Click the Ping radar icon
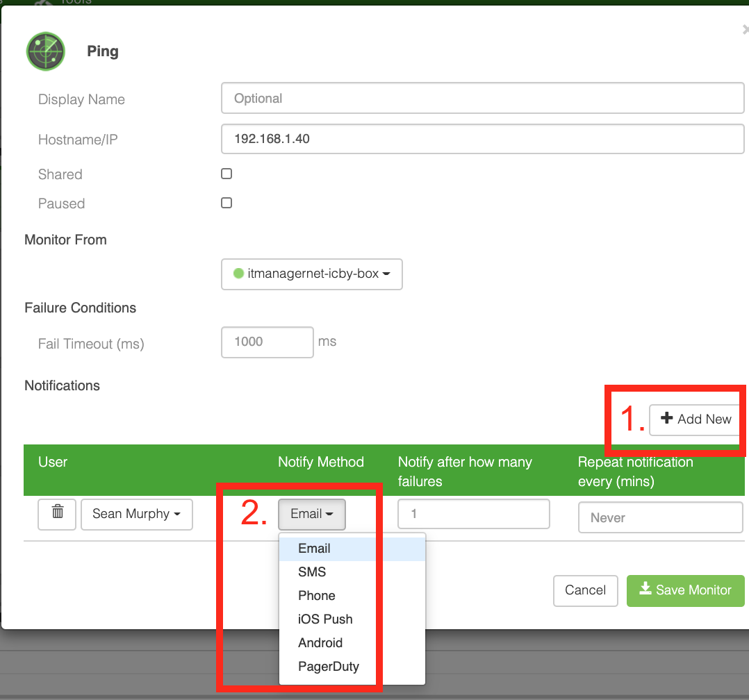Image resolution: width=749 pixels, height=700 pixels. (x=45, y=51)
